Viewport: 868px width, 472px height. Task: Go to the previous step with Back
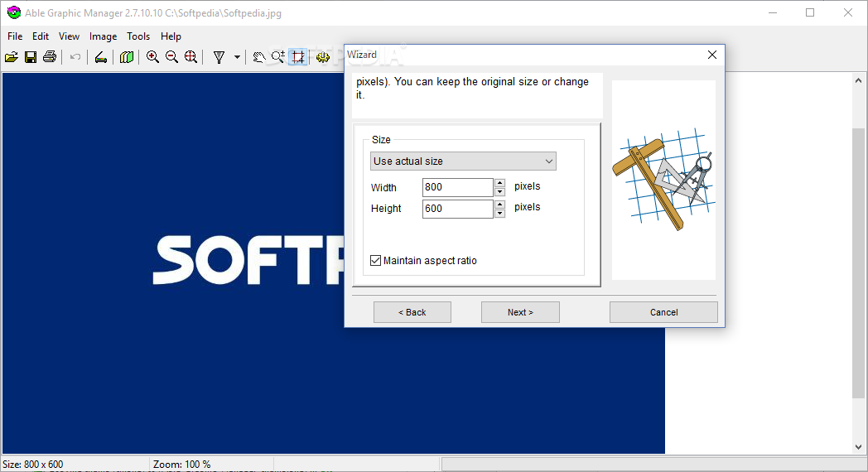pos(412,312)
